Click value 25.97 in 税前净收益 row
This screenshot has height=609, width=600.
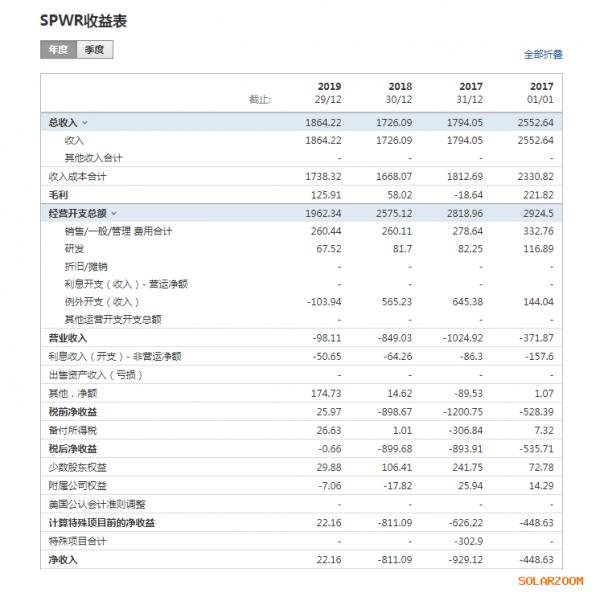(329, 412)
